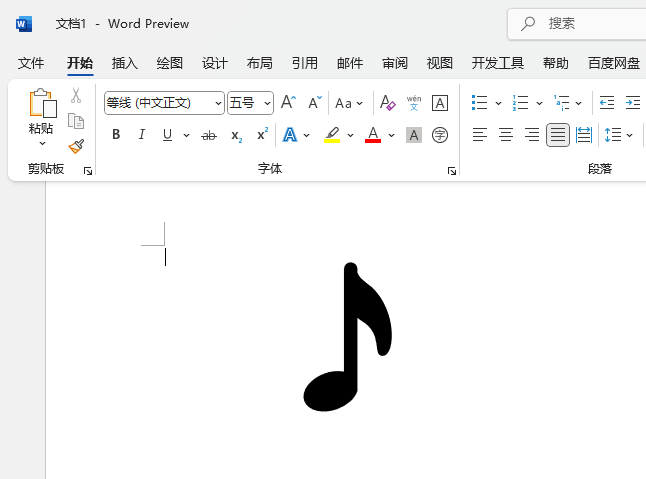Expand bullet library arrow
The image size is (646, 479).
click(498, 103)
